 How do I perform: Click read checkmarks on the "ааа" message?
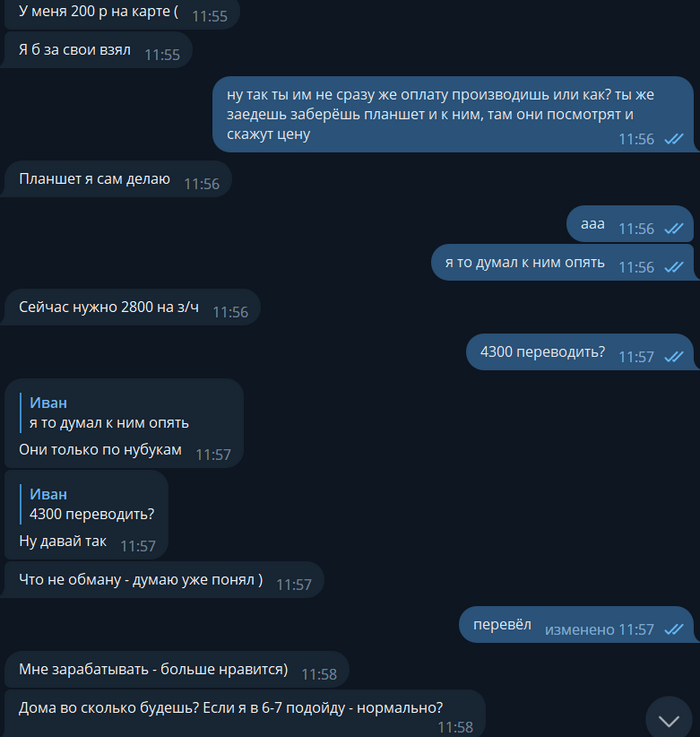(673, 229)
